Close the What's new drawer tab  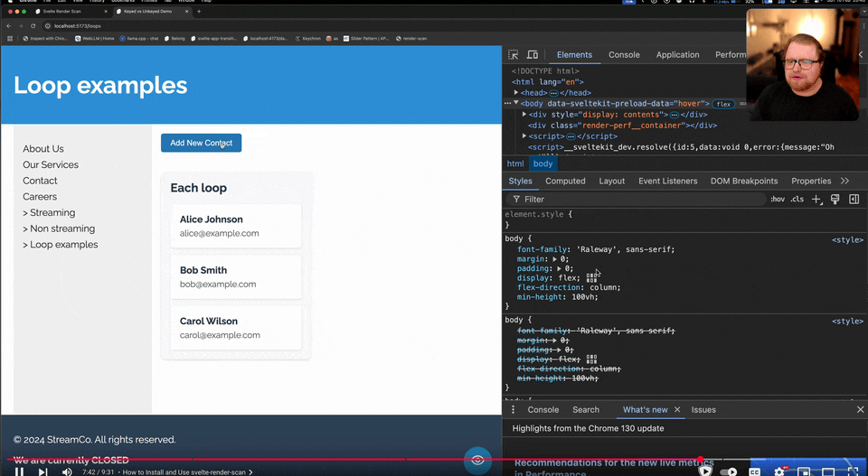(x=677, y=410)
